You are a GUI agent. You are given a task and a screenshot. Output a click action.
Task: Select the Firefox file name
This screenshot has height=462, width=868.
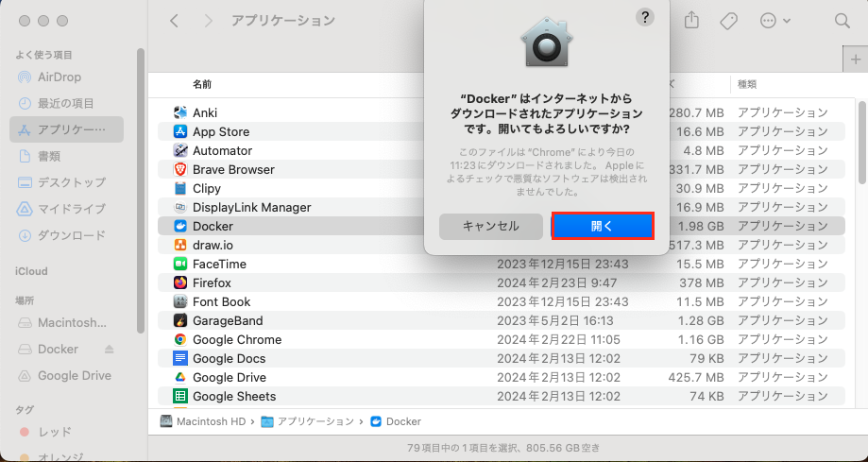[212, 282]
